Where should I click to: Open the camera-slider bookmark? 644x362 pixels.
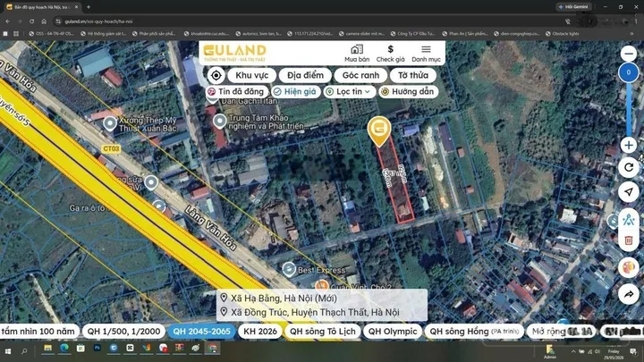pyautogui.click(x=361, y=34)
